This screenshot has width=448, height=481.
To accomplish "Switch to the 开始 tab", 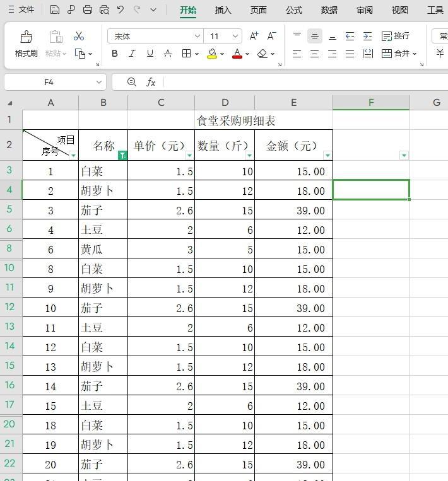I will tap(188, 10).
